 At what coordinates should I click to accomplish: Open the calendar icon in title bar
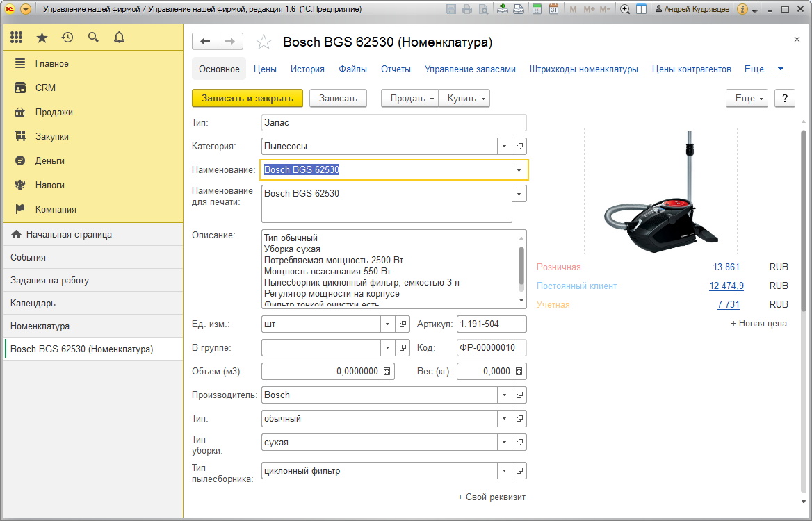tap(553, 9)
